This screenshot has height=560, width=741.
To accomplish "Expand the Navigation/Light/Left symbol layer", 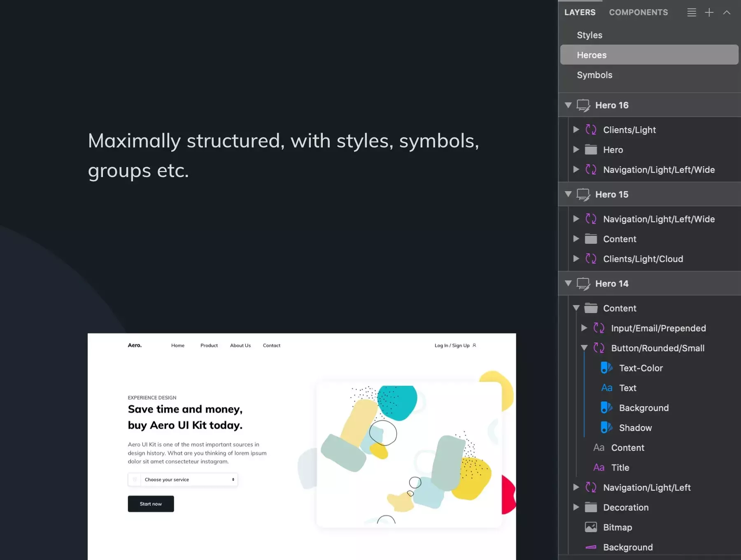I will (x=576, y=487).
